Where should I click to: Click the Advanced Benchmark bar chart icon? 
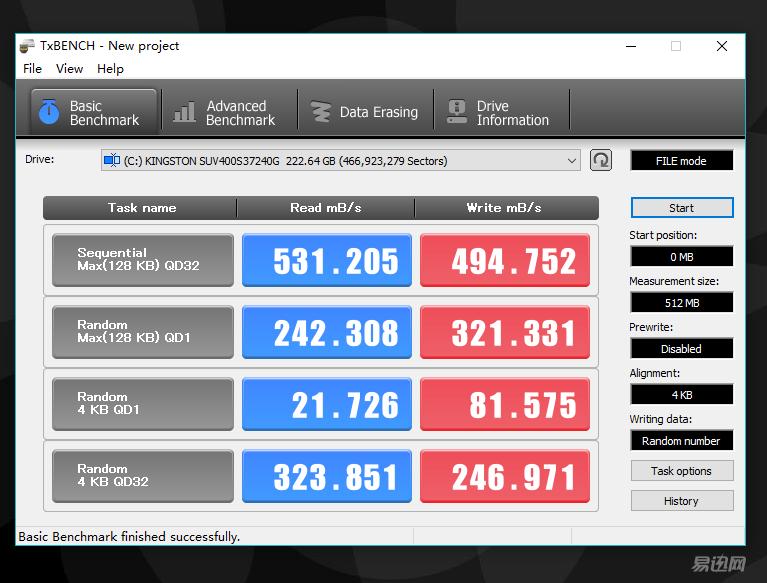[184, 112]
